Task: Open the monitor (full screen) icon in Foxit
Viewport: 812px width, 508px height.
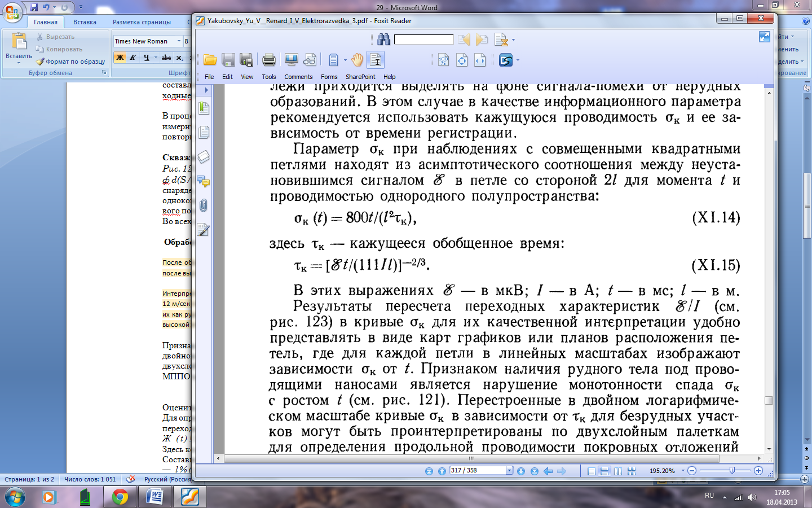Action: 292,60
